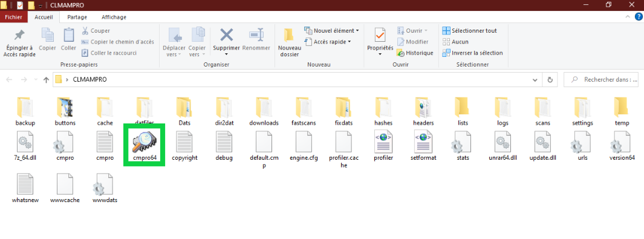
Task: Select the unrar64.dll file
Action: point(503,146)
